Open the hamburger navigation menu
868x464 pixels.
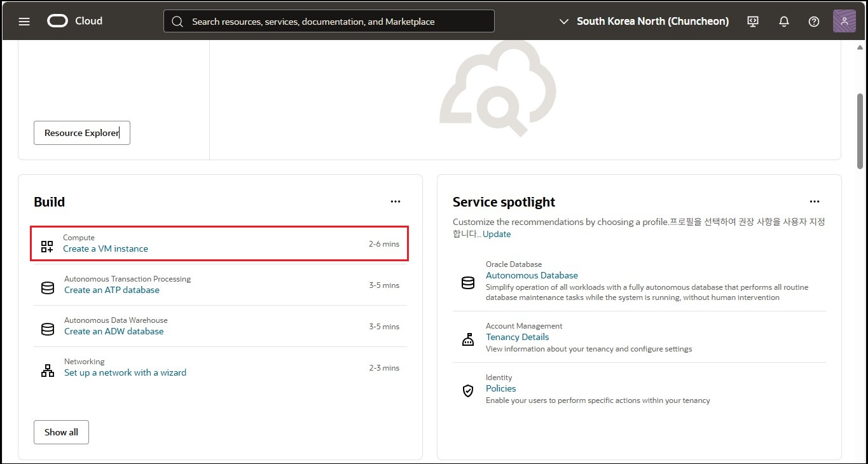pyautogui.click(x=24, y=21)
